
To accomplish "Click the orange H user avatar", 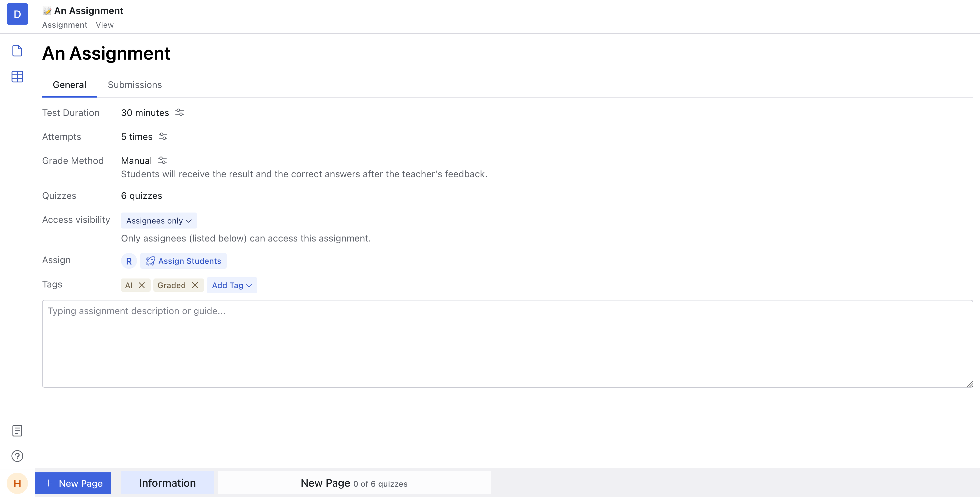I will (x=17, y=483).
